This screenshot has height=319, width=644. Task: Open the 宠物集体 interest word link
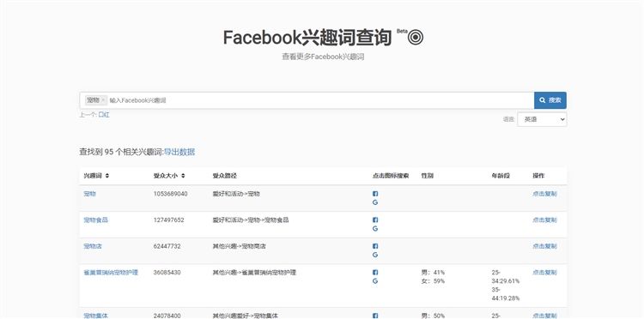[95, 316]
